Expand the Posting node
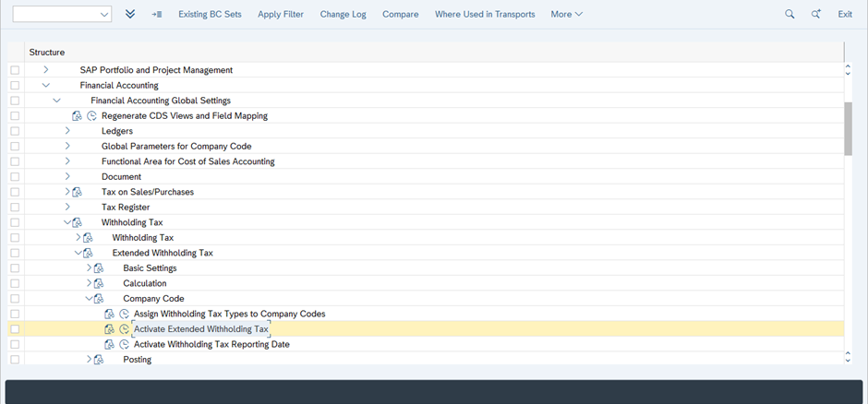868x404 pixels. click(89, 359)
